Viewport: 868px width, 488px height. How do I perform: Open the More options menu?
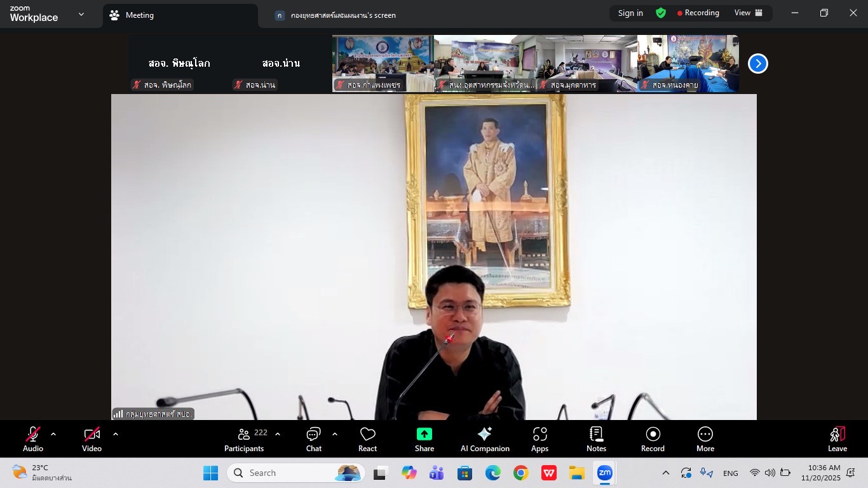coord(705,439)
